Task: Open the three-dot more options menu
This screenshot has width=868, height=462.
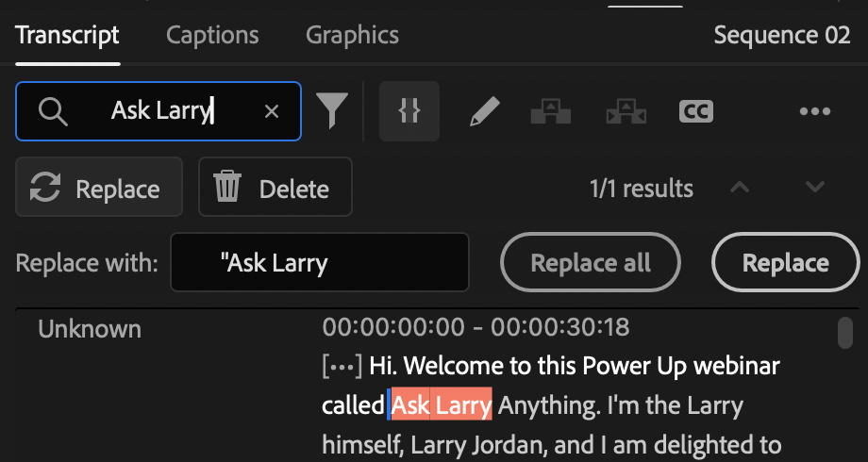Action: 814,111
